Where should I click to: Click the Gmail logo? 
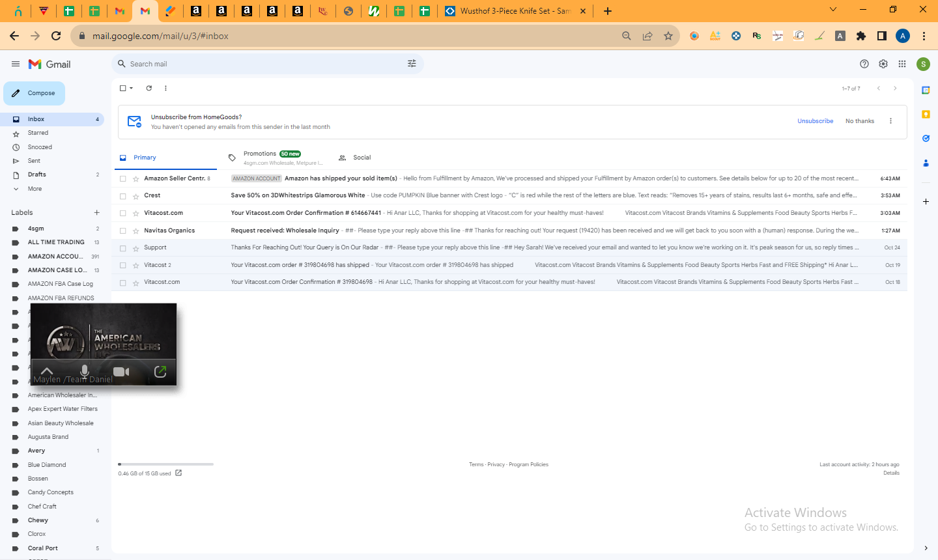[50, 64]
